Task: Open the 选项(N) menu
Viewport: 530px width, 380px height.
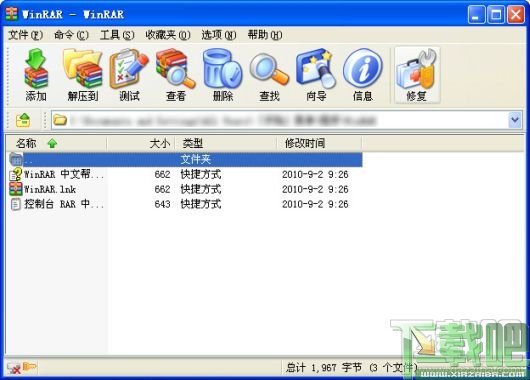Action: 219,35
